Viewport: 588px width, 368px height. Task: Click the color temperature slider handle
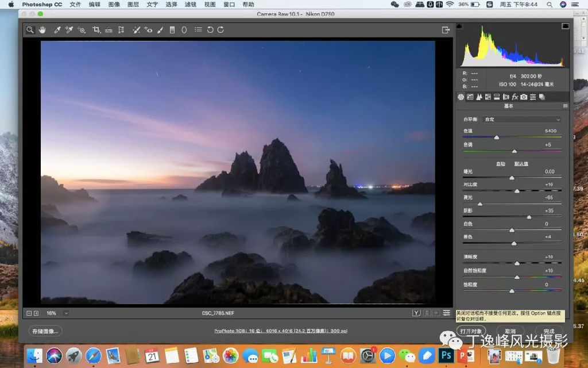(x=497, y=137)
